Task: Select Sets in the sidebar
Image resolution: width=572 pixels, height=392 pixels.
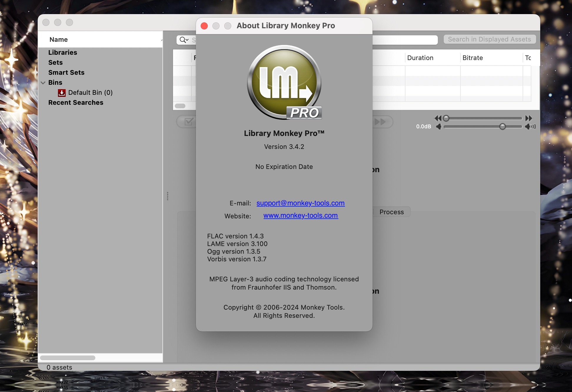Action: tap(56, 62)
